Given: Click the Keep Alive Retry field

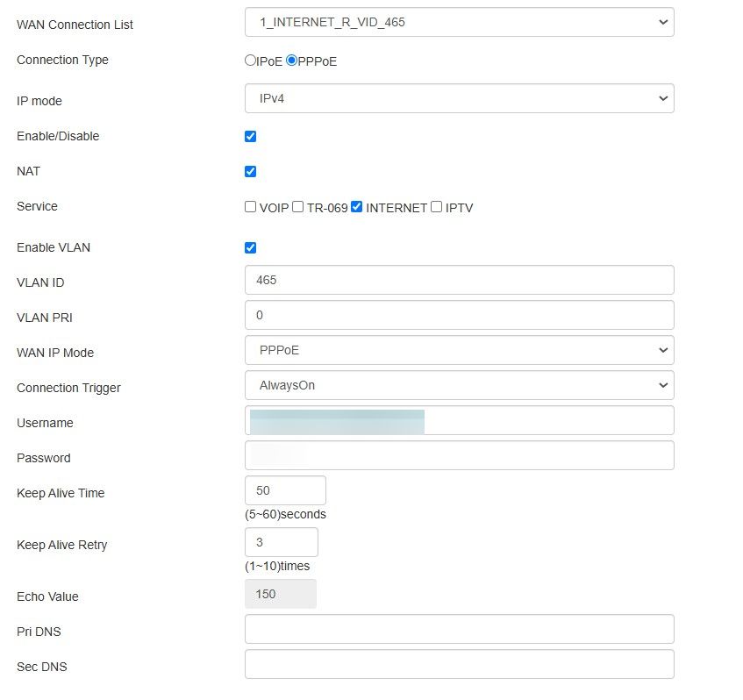Looking at the screenshot, I should tap(281, 542).
